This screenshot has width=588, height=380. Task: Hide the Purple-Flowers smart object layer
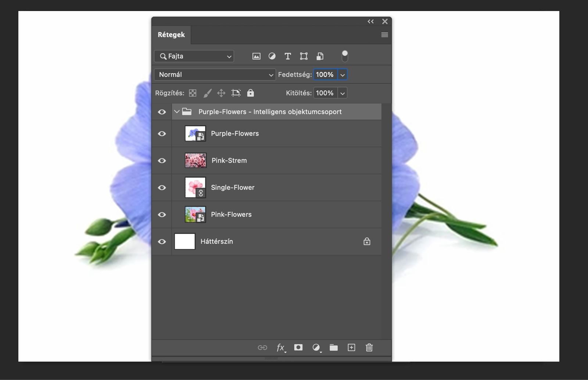(x=162, y=134)
